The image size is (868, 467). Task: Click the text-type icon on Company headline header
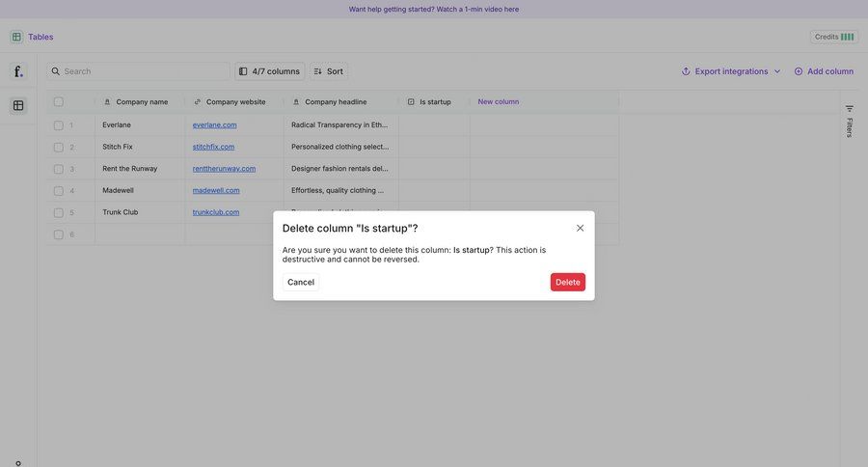(x=296, y=102)
